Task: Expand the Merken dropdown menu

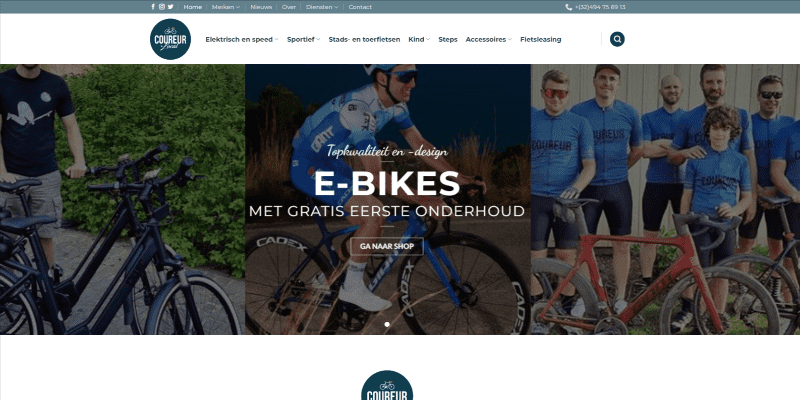Action: (x=226, y=7)
